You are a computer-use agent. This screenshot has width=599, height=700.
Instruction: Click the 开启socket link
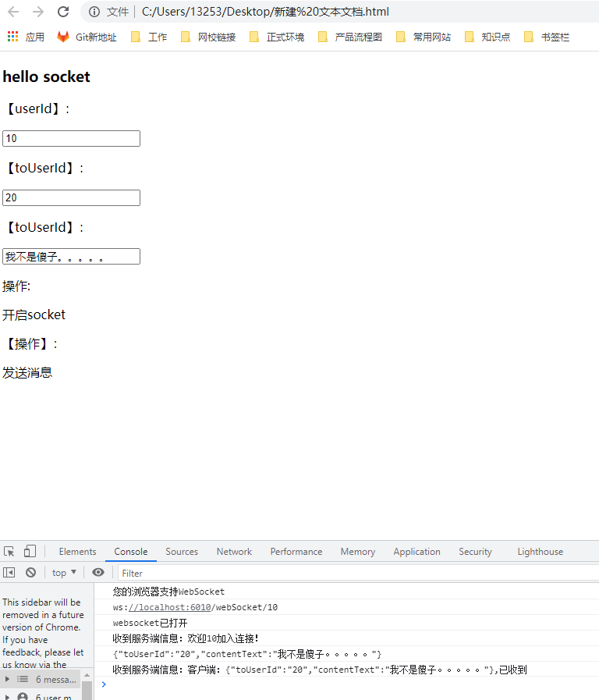click(x=34, y=315)
